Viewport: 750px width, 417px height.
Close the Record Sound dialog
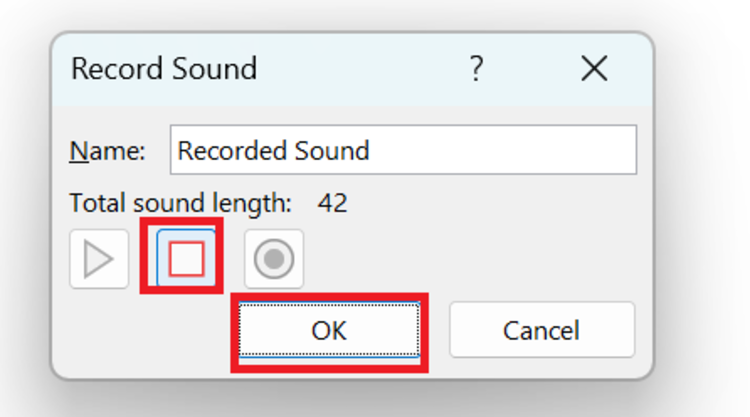coord(594,68)
